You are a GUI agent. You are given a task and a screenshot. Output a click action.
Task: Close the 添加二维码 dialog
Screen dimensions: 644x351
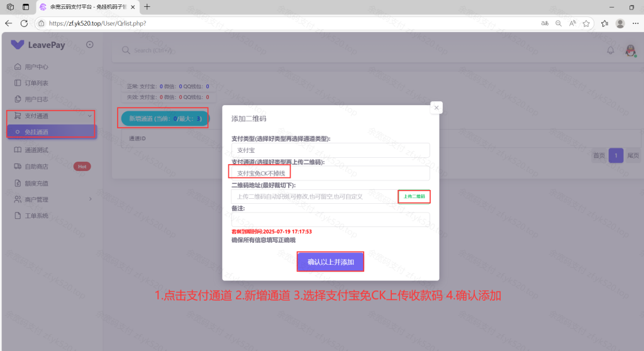click(436, 108)
